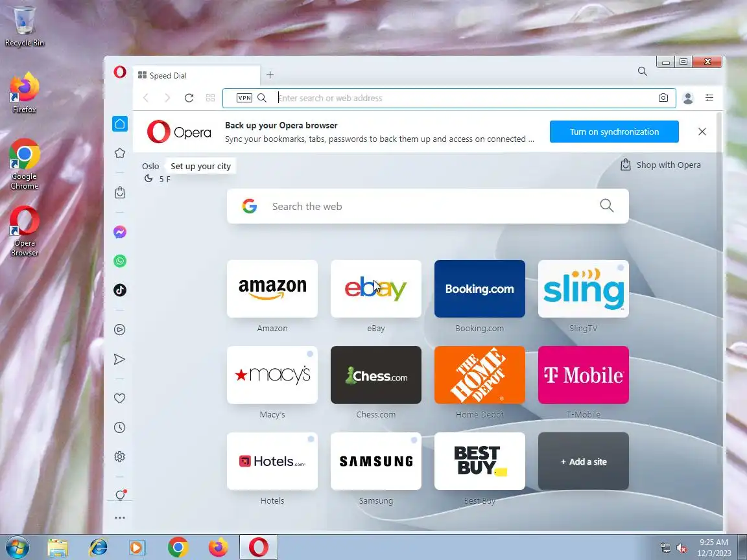Viewport: 747px width, 560px height.
Task: Focus the address bar field
Action: [x=449, y=98]
